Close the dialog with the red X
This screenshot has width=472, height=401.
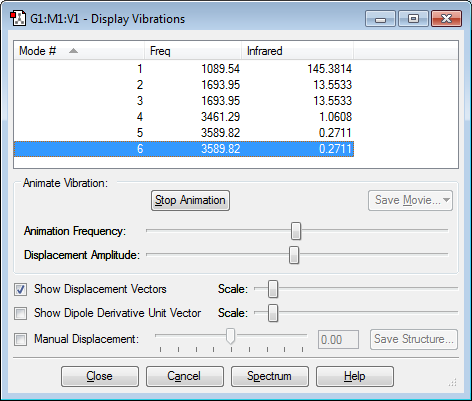coord(446,19)
